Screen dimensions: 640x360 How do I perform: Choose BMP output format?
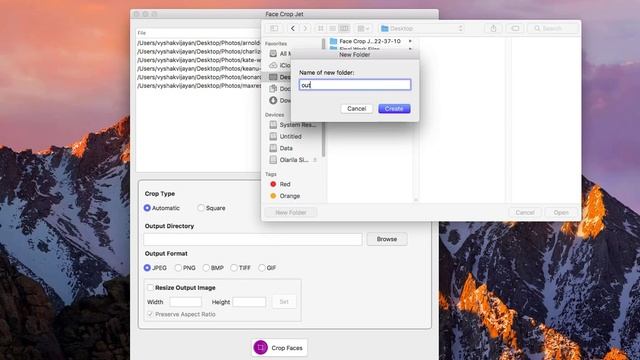click(x=206, y=268)
